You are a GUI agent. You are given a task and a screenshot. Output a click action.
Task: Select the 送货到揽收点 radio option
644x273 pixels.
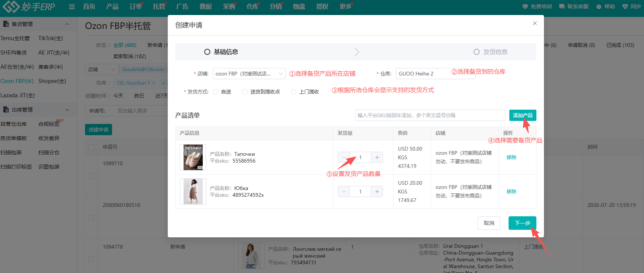click(245, 92)
